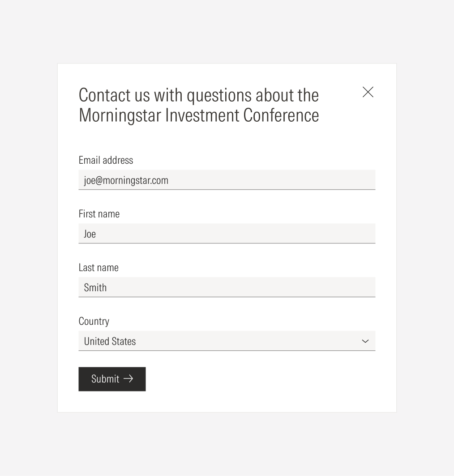Click the "Email address" field label
The height and width of the screenshot is (476, 454).
pyautogui.click(x=106, y=160)
